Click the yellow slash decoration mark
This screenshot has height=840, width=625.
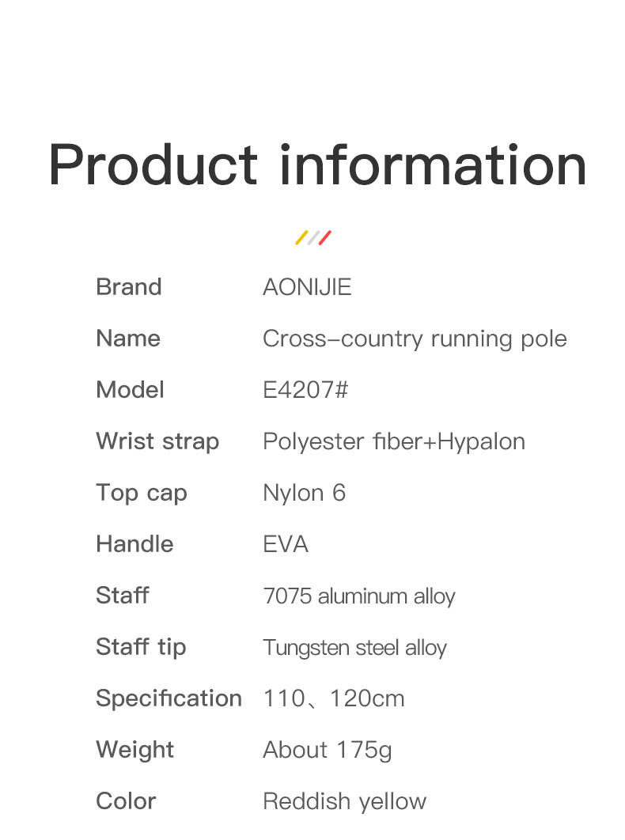pyautogui.click(x=301, y=237)
